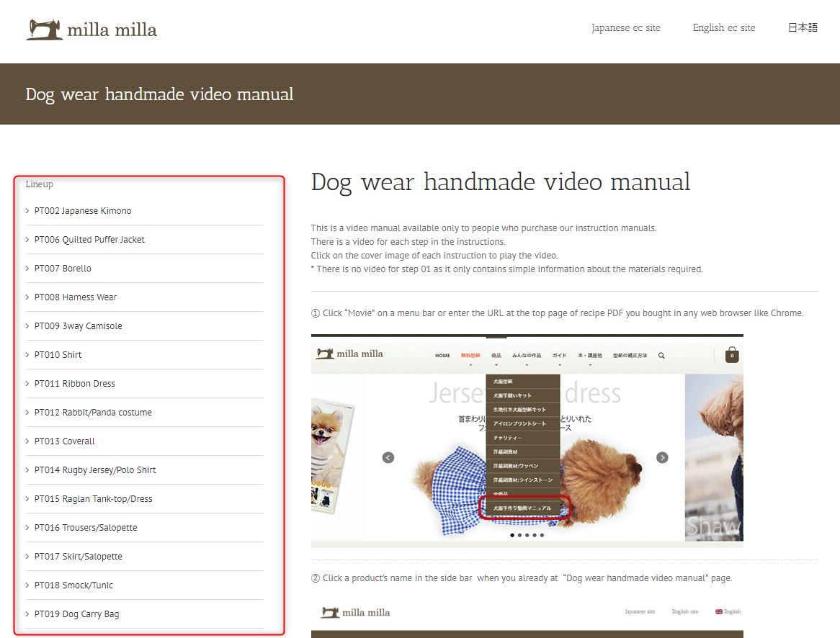Go to PT014 Rugby Jersey/Polo Shirt
Viewport: 840px width, 638px height.
pos(95,470)
